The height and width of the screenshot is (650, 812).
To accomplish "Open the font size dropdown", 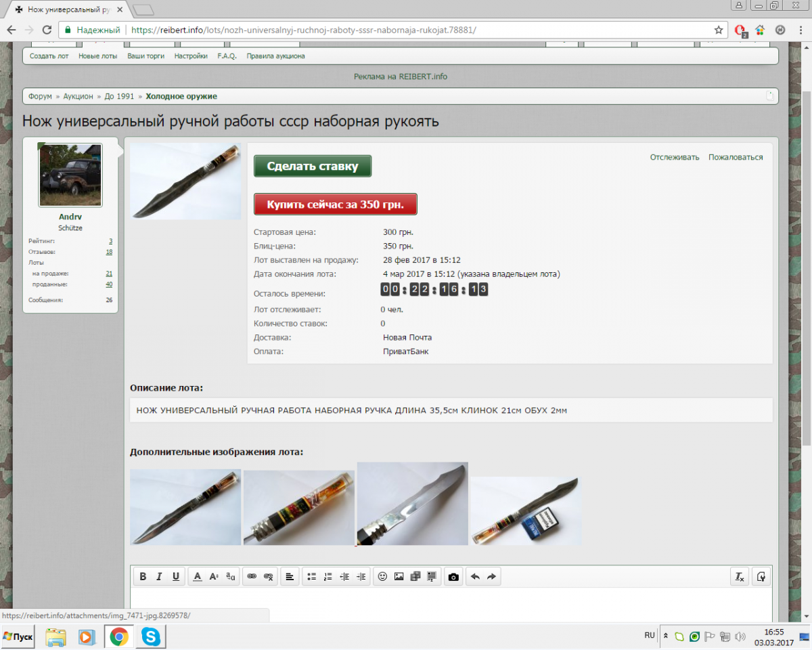I will coord(214,577).
